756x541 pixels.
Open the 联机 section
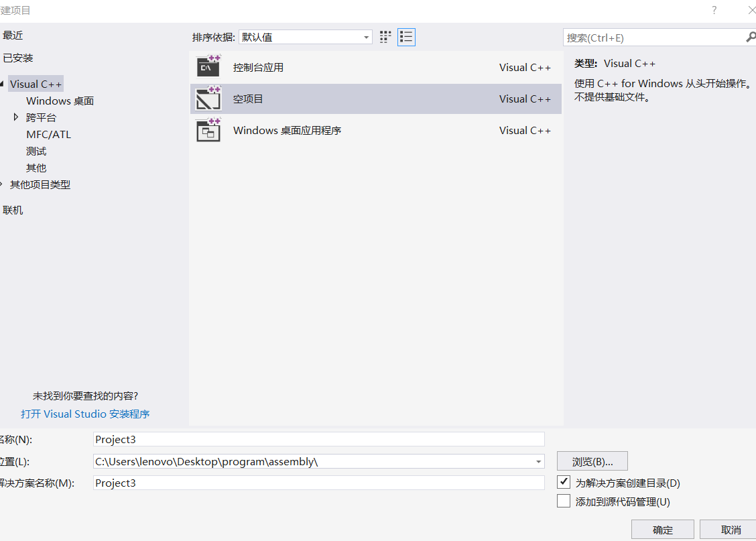point(13,211)
